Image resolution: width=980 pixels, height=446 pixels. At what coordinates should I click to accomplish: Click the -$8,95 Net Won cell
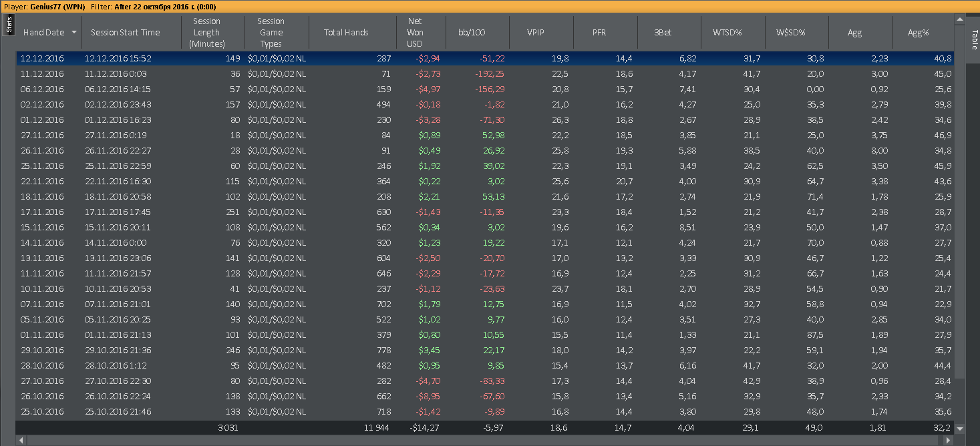[428, 397]
